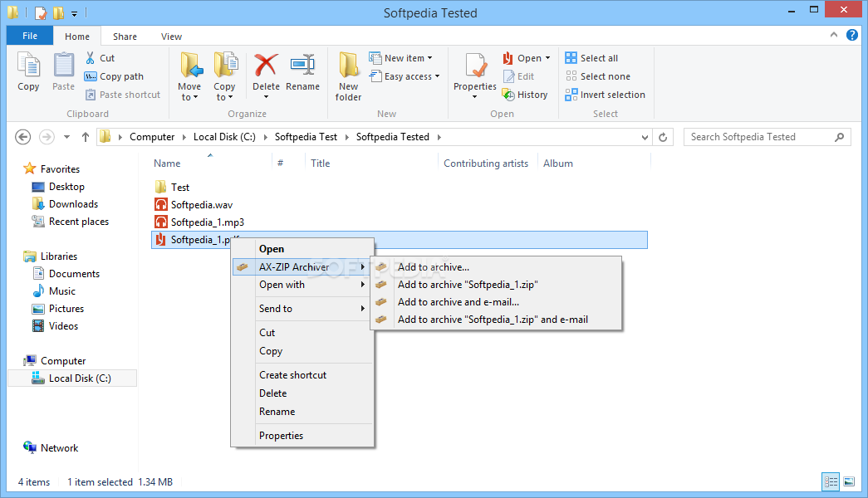Viewport: 868px width, 498px height.
Task: Choose Open in context menu
Action: [302, 249]
